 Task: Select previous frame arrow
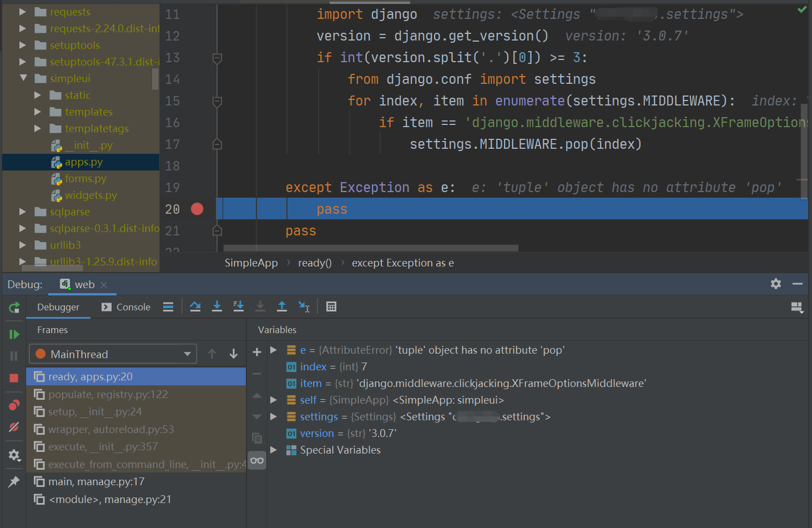click(x=212, y=354)
